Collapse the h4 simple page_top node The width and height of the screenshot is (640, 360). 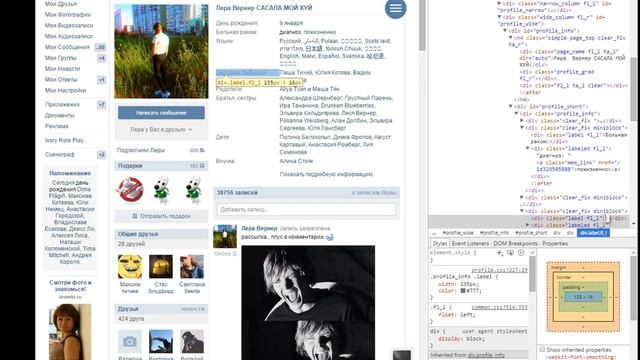coord(511,38)
